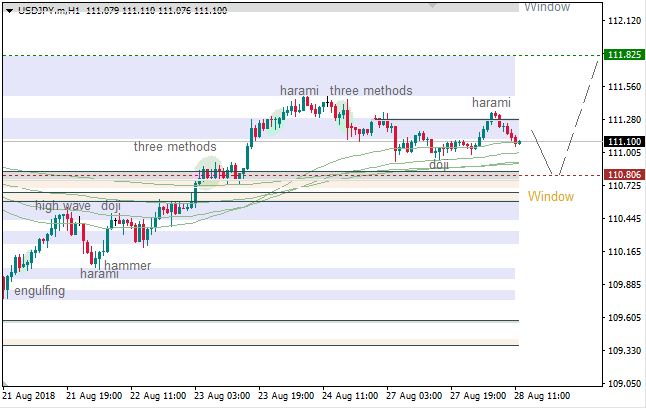Click the triangle icon beside USDJPY.m,H1 title
The width and height of the screenshot is (646, 408).
point(8,10)
